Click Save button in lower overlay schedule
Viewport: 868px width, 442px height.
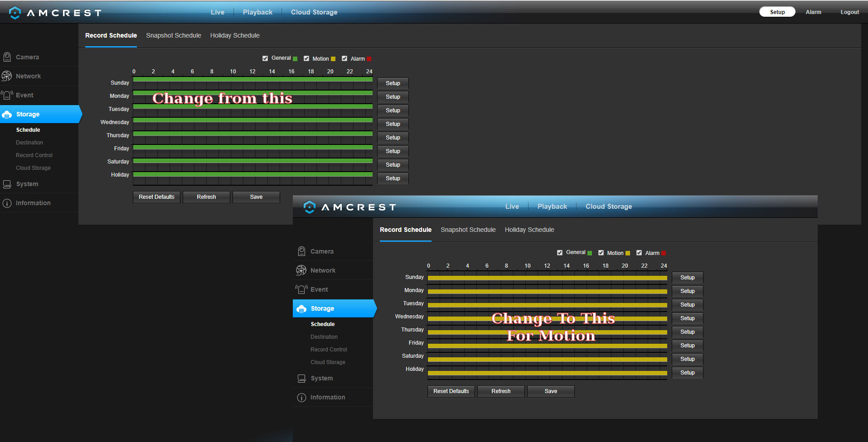[551, 391]
